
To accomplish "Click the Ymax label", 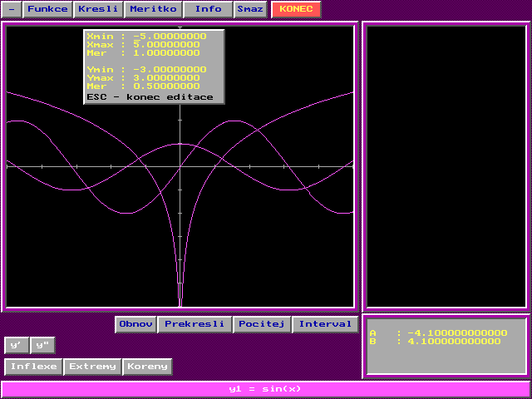I will coord(100,78).
